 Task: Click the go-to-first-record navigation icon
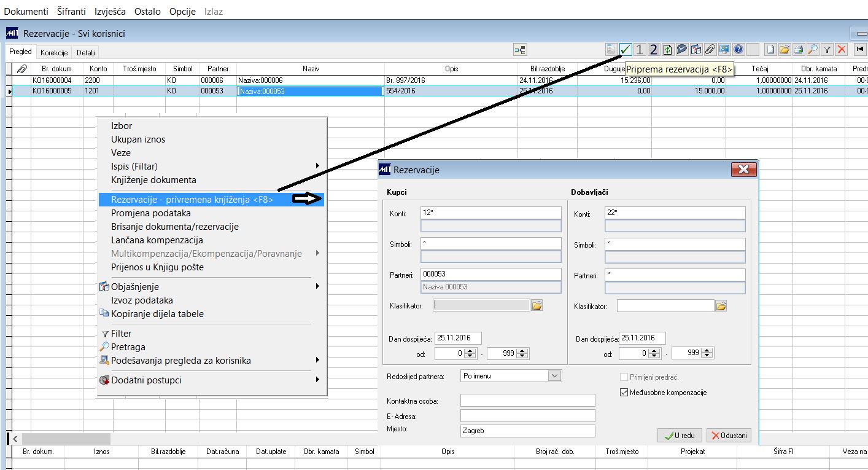pos(859,50)
